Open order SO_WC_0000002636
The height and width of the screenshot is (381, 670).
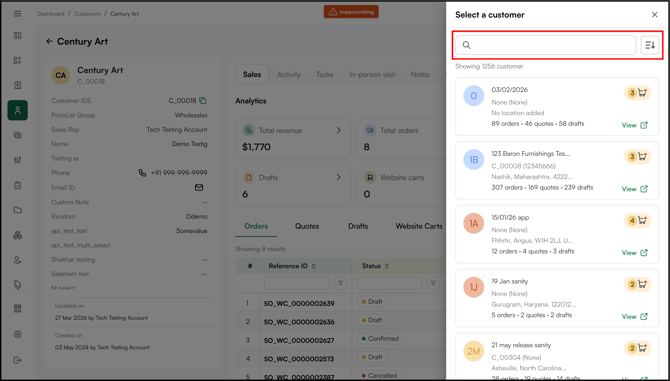299,322
